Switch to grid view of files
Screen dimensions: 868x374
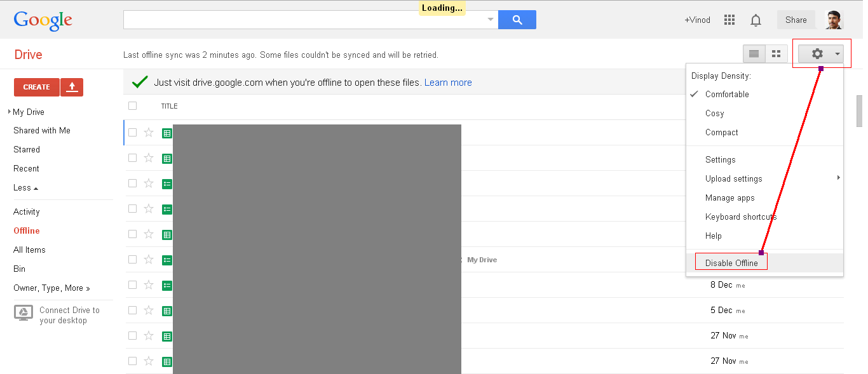point(776,54)
